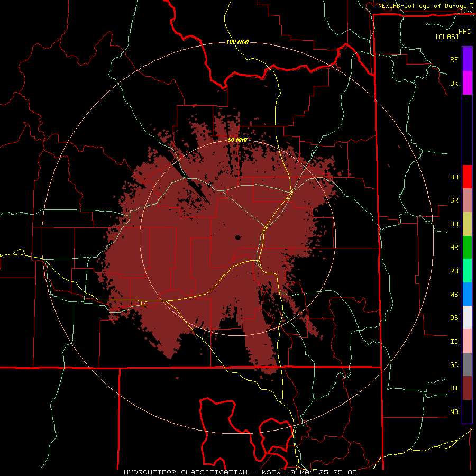Click the UK legend label
The height and width of the screenshot is (476, 476).
[454, 84]
